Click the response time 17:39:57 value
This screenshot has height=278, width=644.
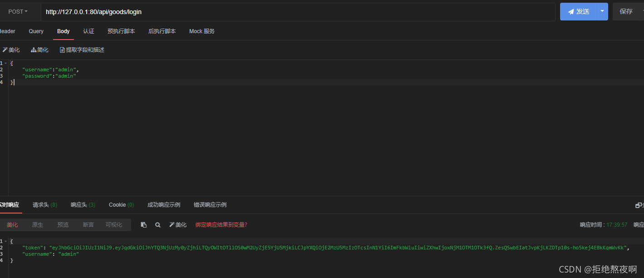(617, 225)
